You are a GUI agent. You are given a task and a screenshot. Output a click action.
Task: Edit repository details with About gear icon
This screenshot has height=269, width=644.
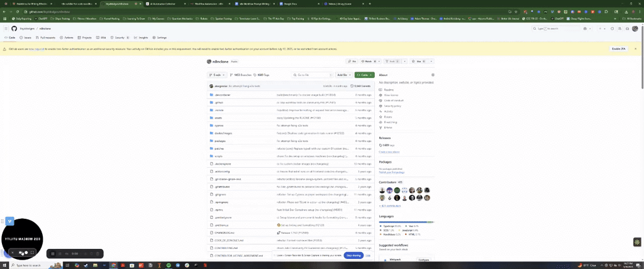[433, 75]
